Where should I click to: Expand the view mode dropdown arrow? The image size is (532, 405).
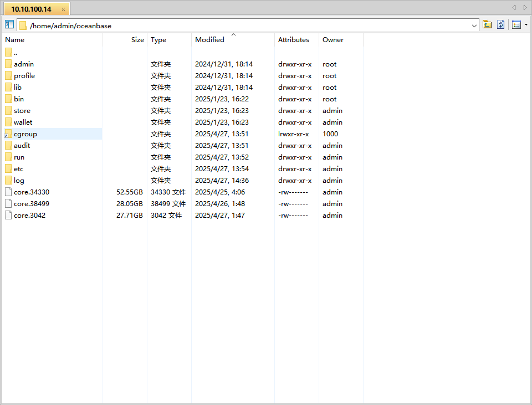526,24
